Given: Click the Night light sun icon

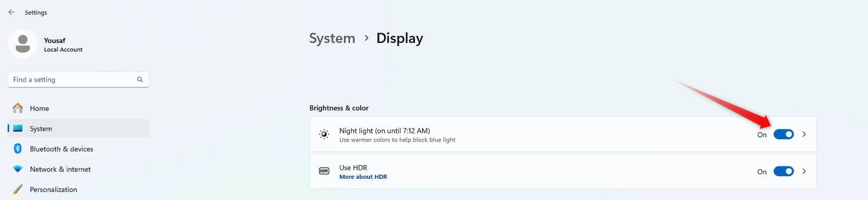Looking at the screenshot, I should coord(324,134).
